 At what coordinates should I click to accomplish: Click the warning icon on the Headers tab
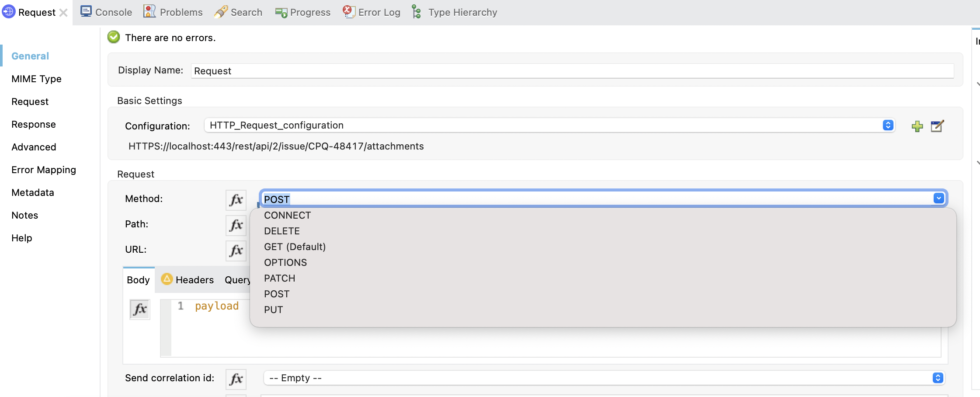167,279
